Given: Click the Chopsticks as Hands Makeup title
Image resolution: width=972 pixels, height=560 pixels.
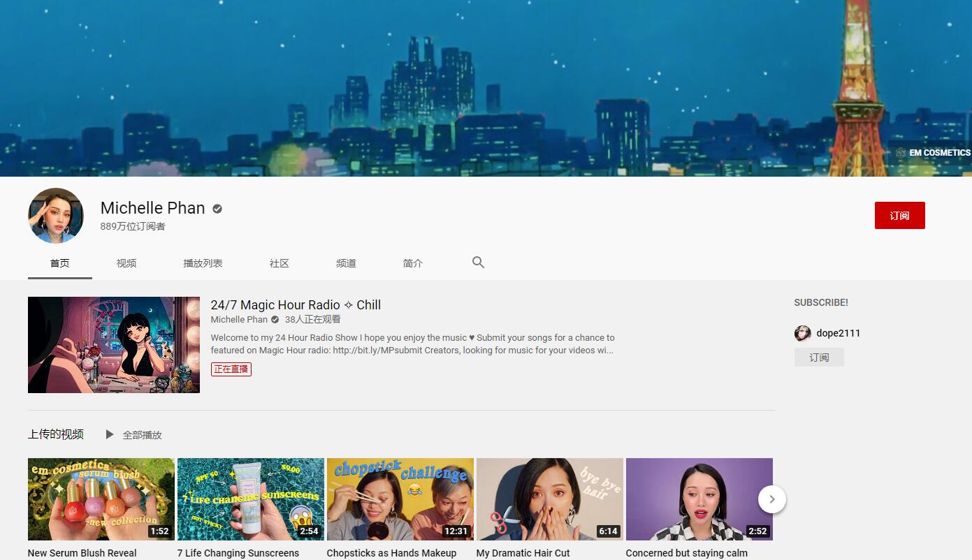Looking at the screenshot, I should (x=391, y=553).
